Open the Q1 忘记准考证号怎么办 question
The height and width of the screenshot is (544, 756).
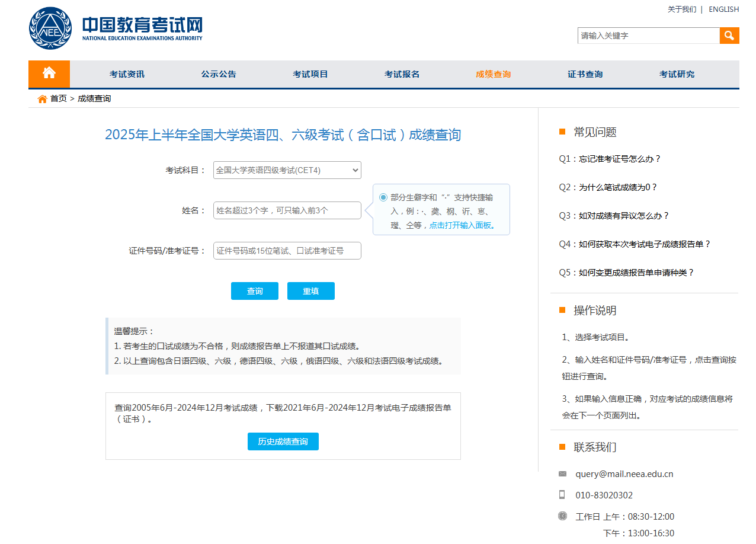coord(610,159)
